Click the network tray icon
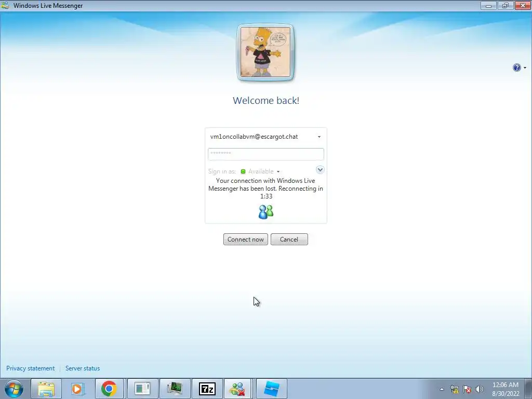 [454, 389]
